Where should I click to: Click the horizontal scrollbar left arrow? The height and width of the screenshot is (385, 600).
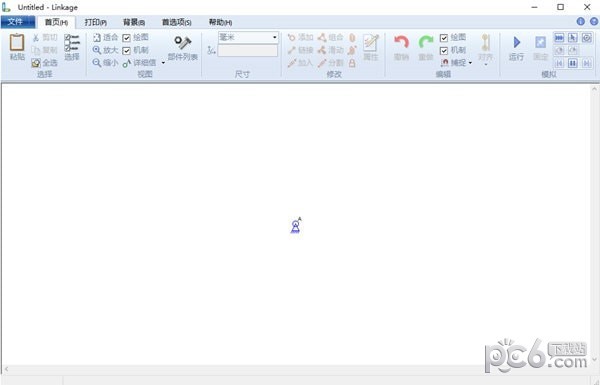point(6,369)
